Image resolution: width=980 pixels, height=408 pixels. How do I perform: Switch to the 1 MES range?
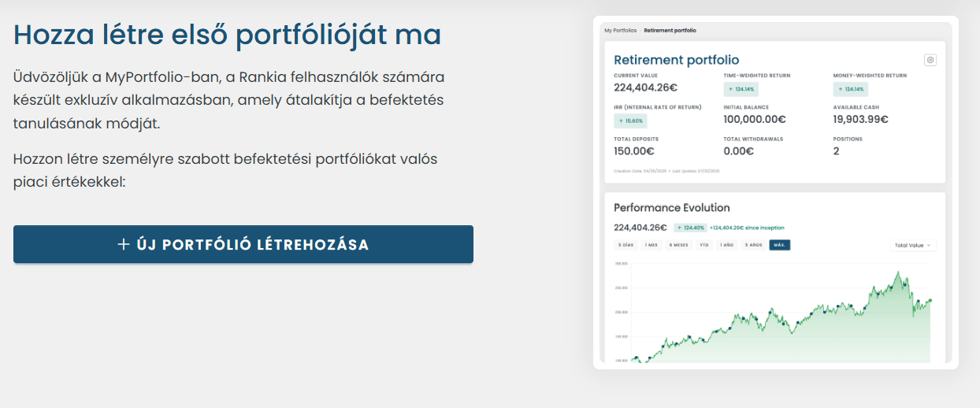coord(651,245)
